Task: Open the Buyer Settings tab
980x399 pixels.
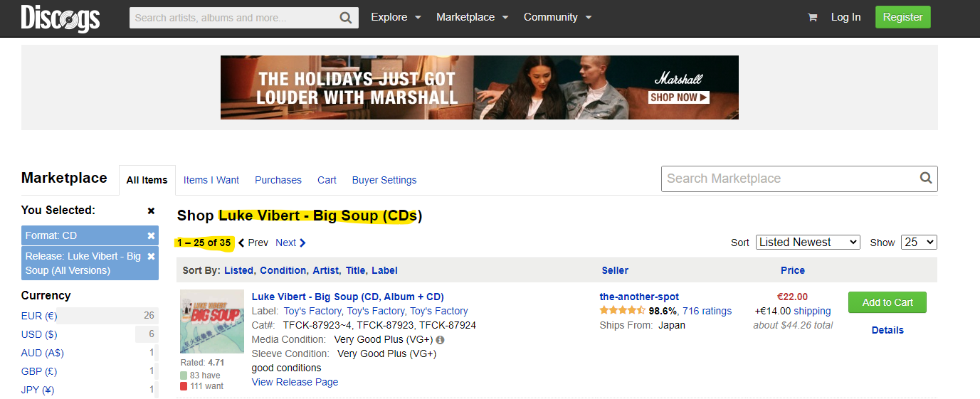Action: pos(384,180)
